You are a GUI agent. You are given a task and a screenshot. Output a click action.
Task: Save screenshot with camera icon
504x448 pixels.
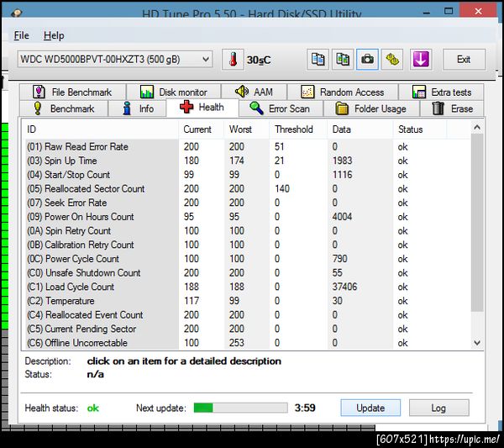click(x=367, y=60)
